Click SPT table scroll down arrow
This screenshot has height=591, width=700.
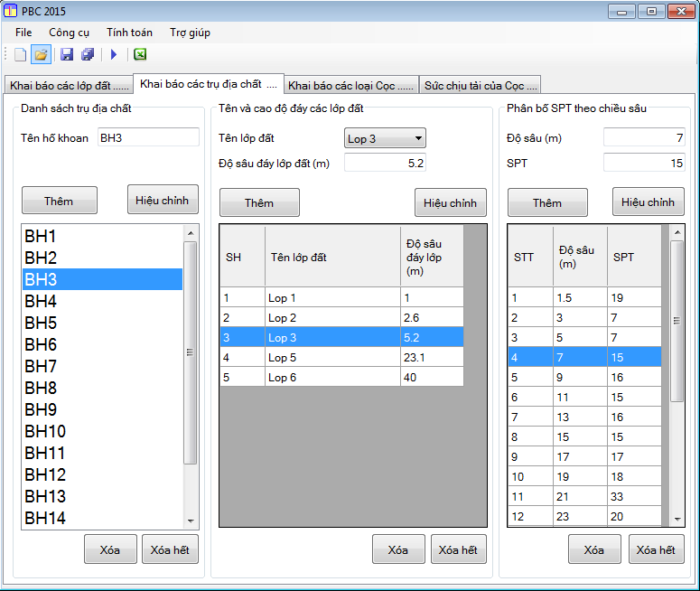tap(677, 519)
